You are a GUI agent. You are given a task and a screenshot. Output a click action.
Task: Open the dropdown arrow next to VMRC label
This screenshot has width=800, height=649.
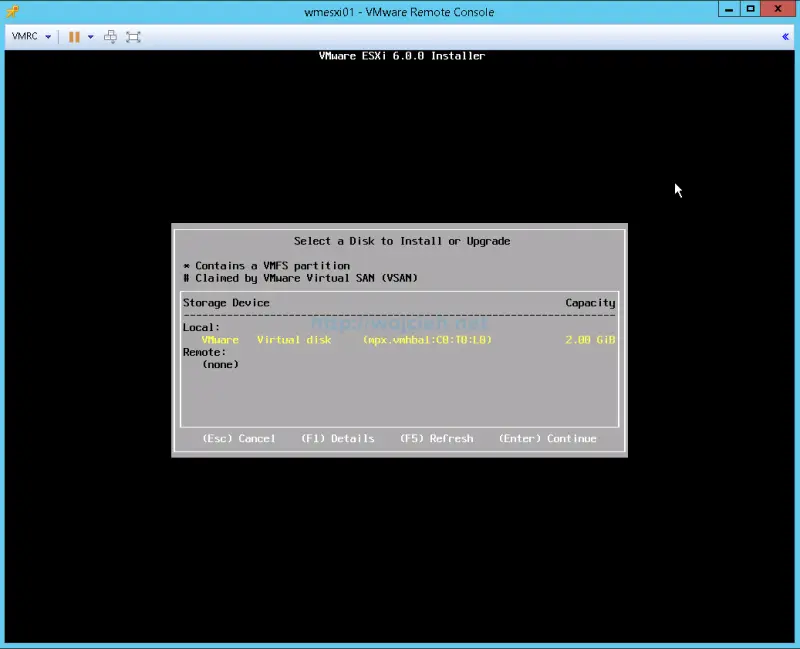click(x=47, y=36)
